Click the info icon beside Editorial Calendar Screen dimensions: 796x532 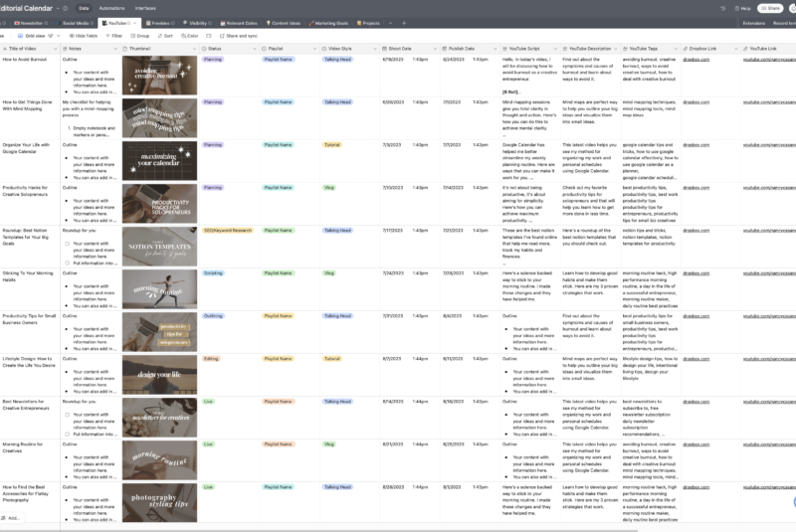click(x=65, y=8)
